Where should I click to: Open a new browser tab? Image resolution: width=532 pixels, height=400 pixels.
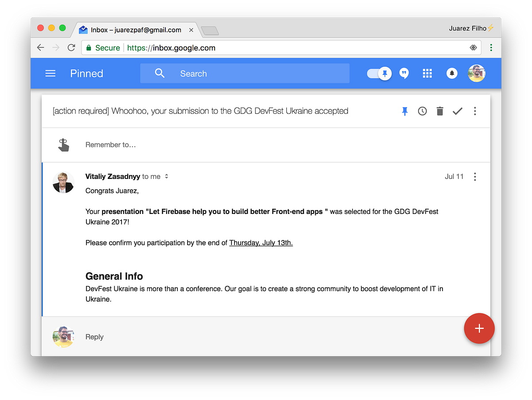click(x=210, y=31)
